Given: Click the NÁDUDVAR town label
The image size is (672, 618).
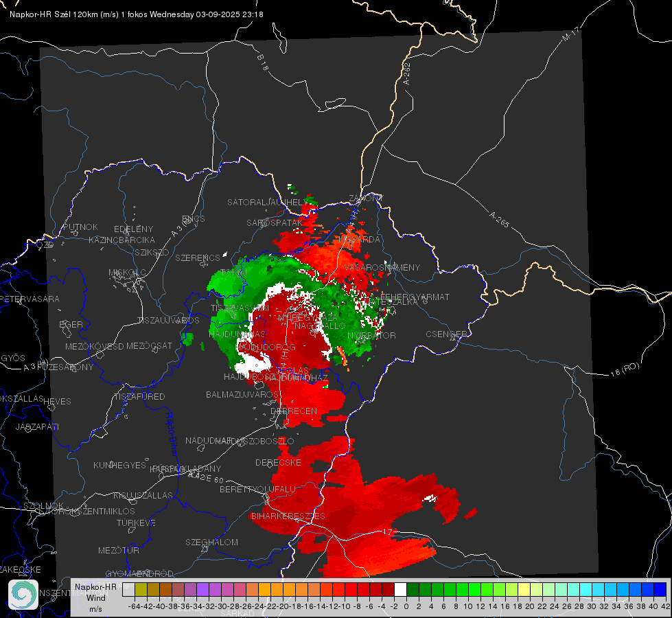Looking at the screenshot, I should [x=209, y=440].
